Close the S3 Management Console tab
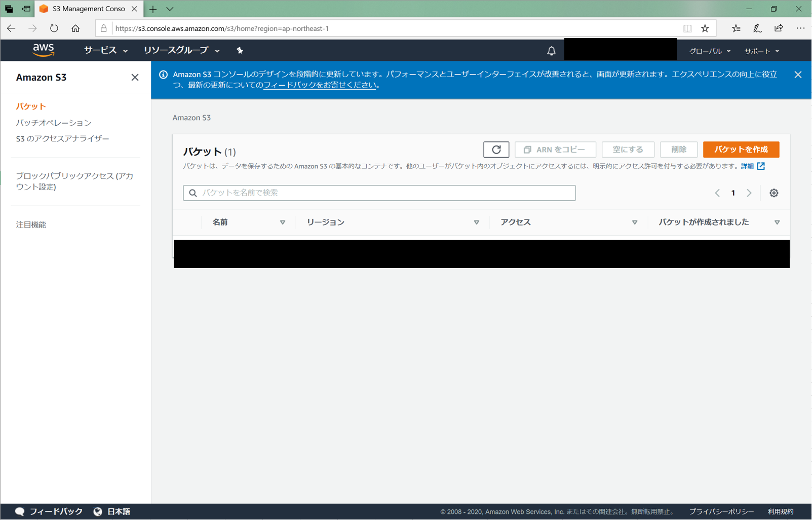Screen dimensions: 812x520 click(x=134, y=9)
